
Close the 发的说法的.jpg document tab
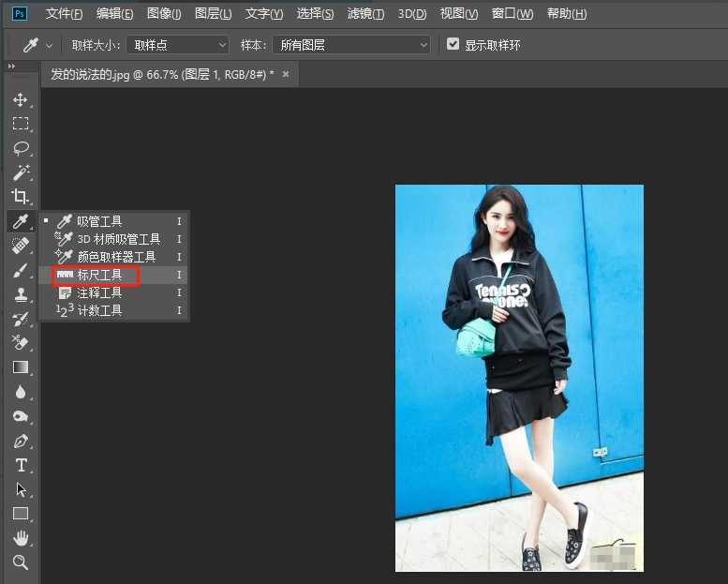coord(286,74)
